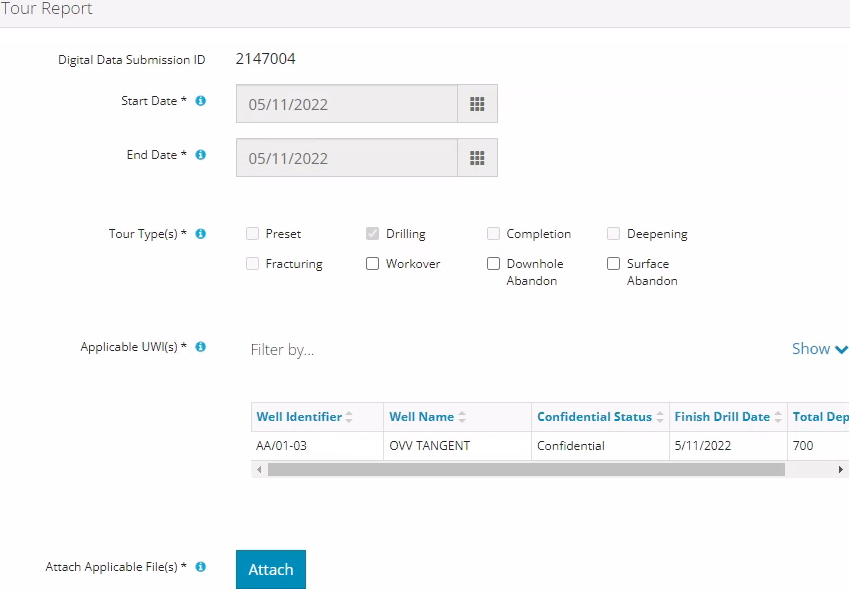Check the Downhole Abandon checkbox
Screen dimensions: 850x590
point(493,264)
